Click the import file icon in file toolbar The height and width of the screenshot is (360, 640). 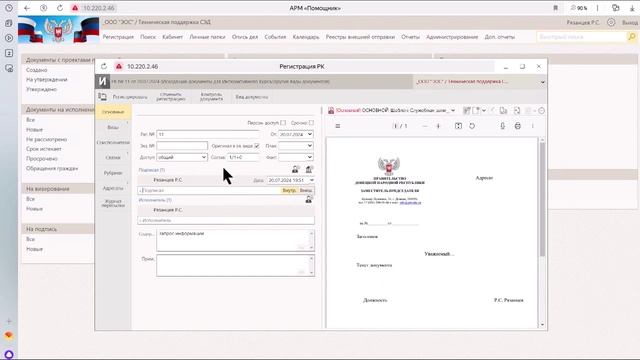pyautogui.click(x=517, y=111)
